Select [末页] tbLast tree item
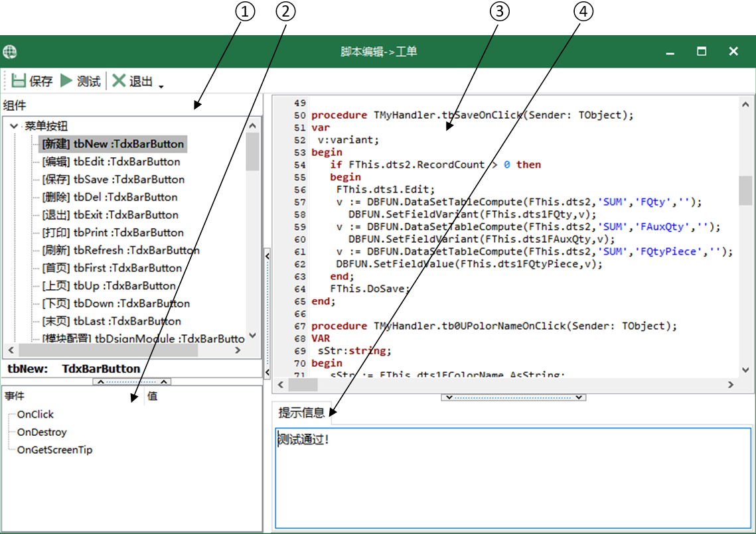The image size is (756, 534). (112, 322)
